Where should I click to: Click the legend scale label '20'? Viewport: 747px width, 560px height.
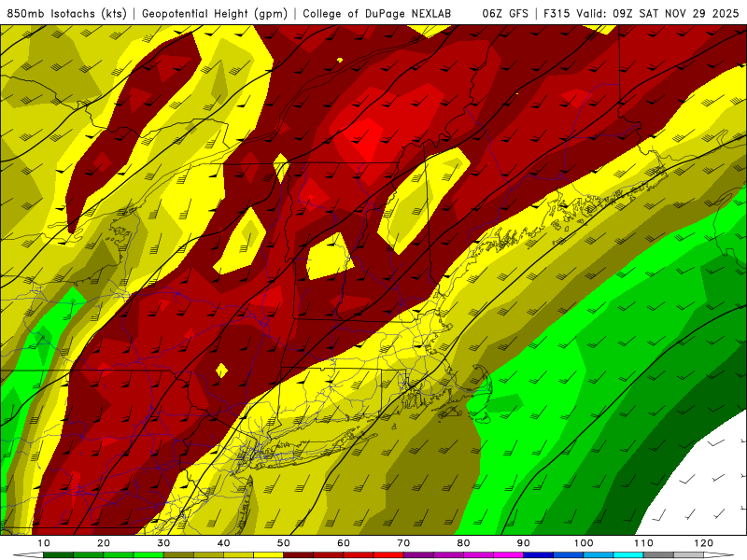(x=104, y=543)
